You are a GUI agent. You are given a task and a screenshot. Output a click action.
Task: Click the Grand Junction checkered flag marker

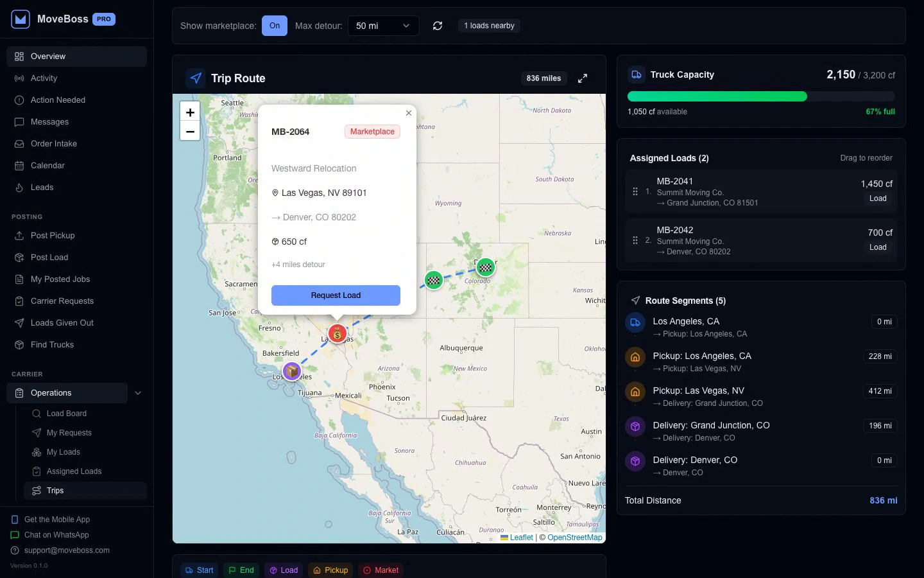(x=434, y=280)
